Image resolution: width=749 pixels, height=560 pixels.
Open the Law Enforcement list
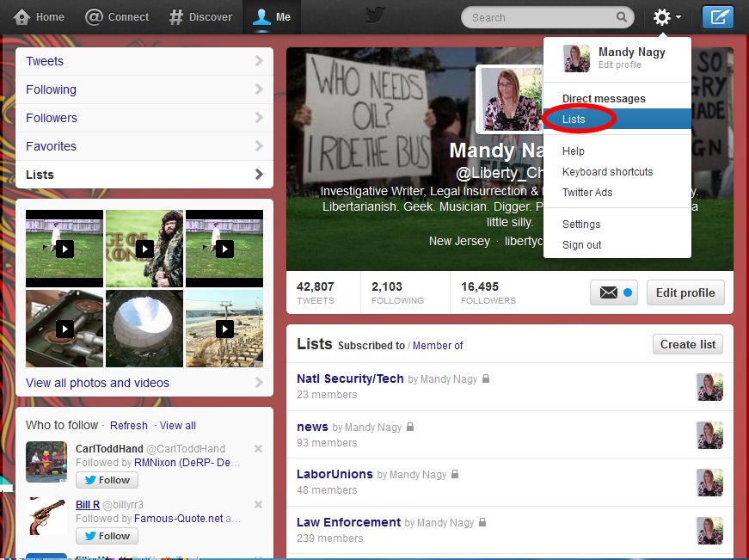tap(349, 522)
